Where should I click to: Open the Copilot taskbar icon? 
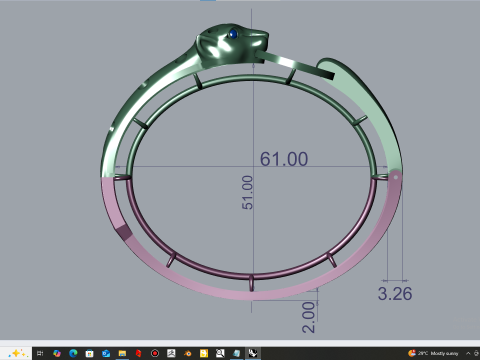(57, 353)
